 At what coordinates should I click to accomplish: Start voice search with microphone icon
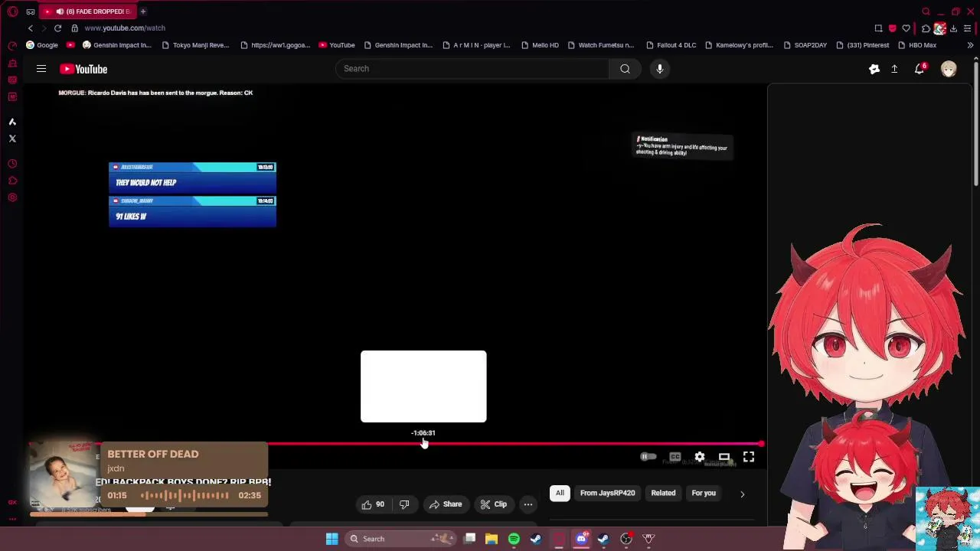[659, 69]
